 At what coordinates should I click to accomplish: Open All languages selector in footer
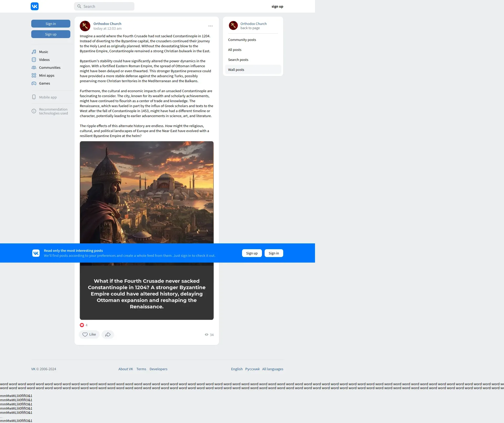[272, 369]
